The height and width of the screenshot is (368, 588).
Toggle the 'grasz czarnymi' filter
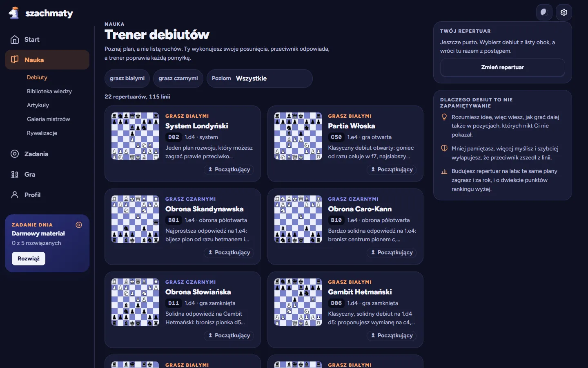178,79
